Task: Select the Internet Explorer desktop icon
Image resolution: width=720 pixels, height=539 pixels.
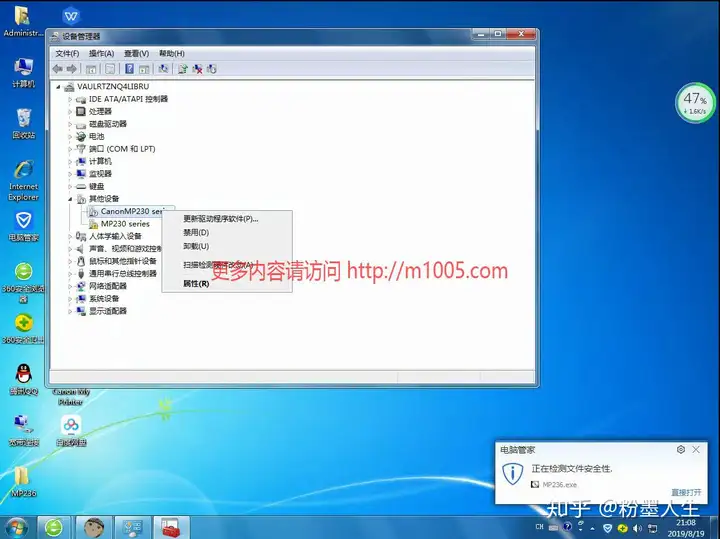Action: [23, 180]
